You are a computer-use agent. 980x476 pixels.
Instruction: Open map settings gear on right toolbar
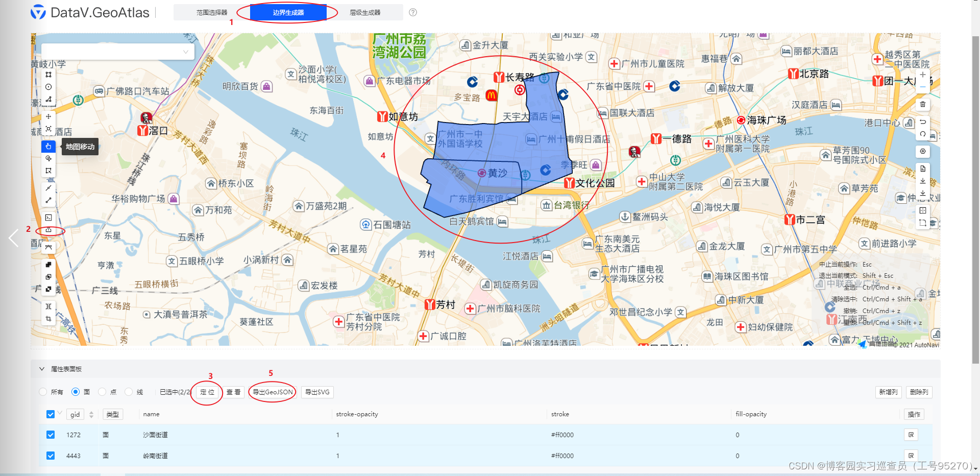click(x=923, y=151)
